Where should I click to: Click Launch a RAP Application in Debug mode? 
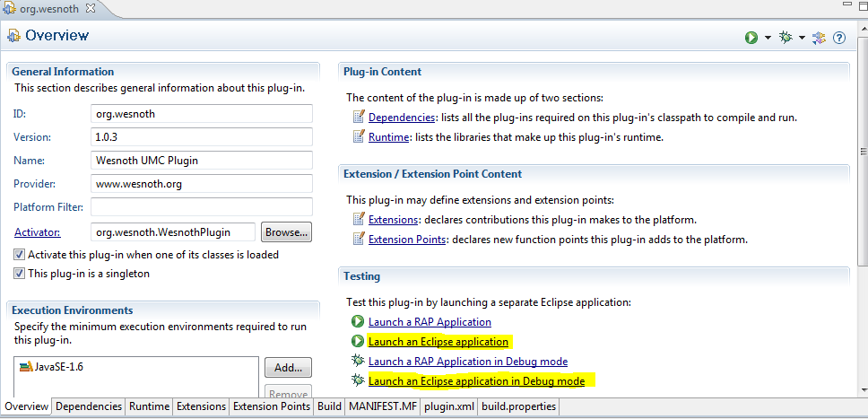coord(468,362)
